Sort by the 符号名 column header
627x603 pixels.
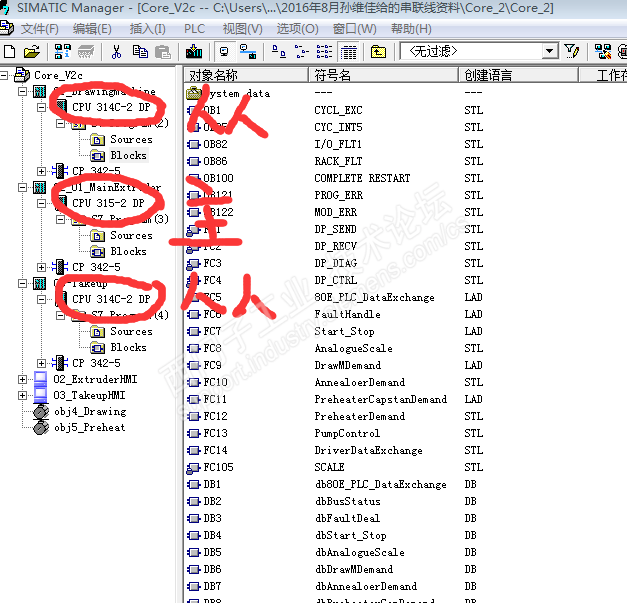pos(383,75)
